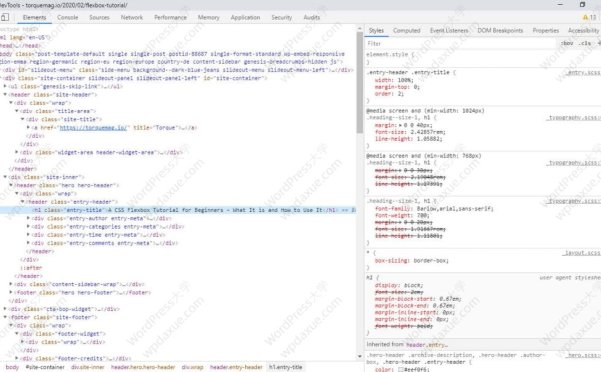The image size is (601, 372).
Task: Open the Event Listeners sidebar tab
Action: [449, 31]
